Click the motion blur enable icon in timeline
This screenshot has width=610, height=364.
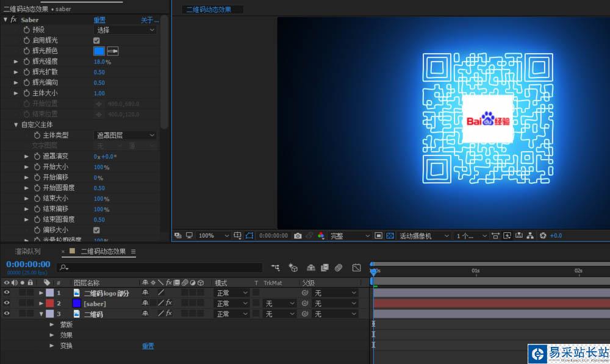[x=339, y=268]
